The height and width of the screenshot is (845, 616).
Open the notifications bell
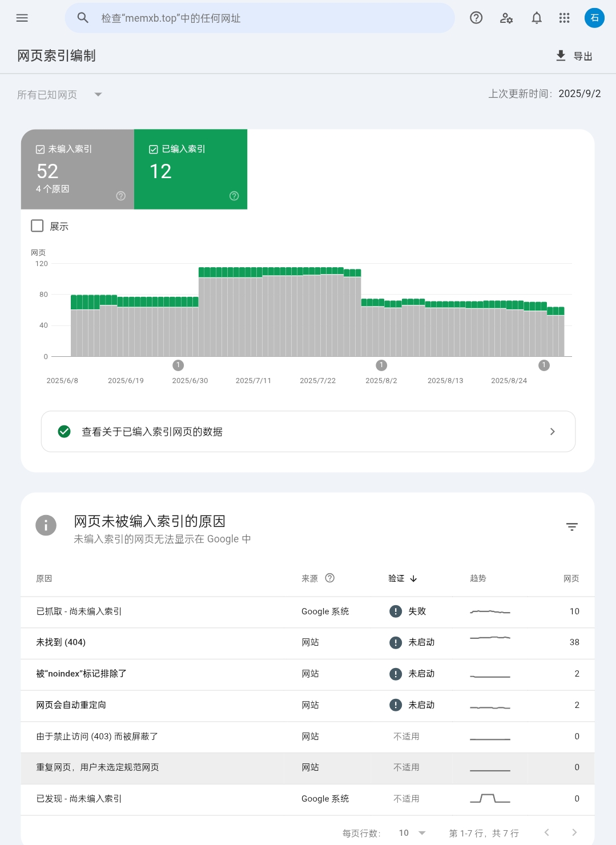tap(537, 18)
